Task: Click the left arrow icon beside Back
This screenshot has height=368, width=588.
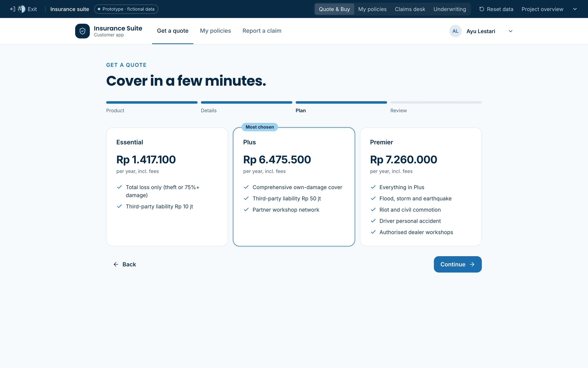Action: (116, 264)
